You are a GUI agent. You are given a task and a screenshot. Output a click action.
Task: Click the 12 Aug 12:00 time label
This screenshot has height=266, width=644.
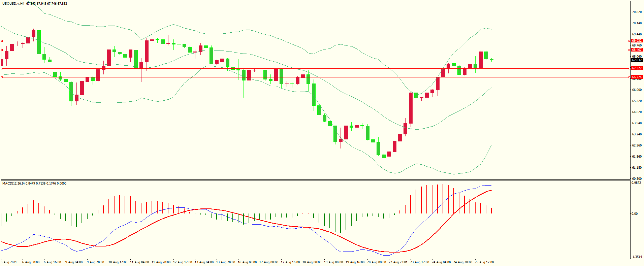click(x=183, y=262)
